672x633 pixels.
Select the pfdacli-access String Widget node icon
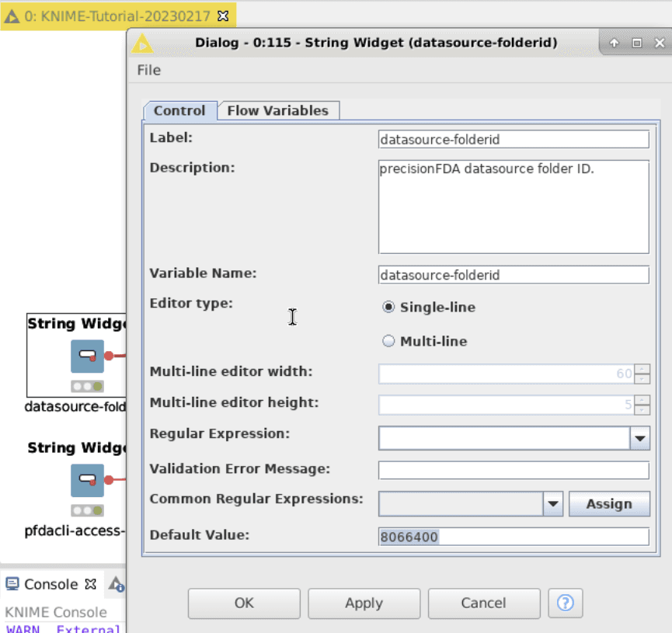coord(88,481)
